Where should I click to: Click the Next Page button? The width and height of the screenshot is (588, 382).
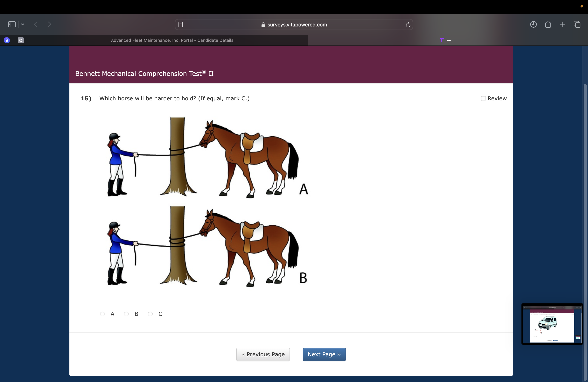point(324,354)
